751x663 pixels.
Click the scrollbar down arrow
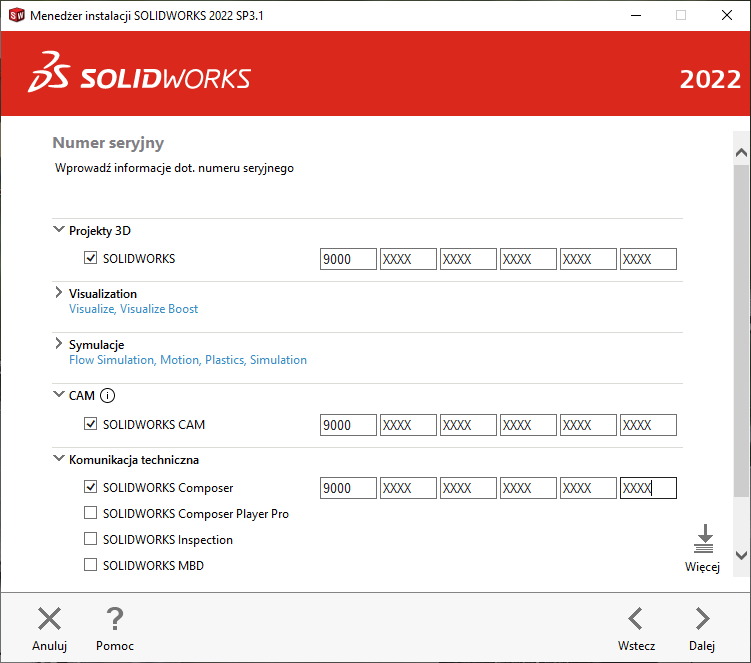741,556
